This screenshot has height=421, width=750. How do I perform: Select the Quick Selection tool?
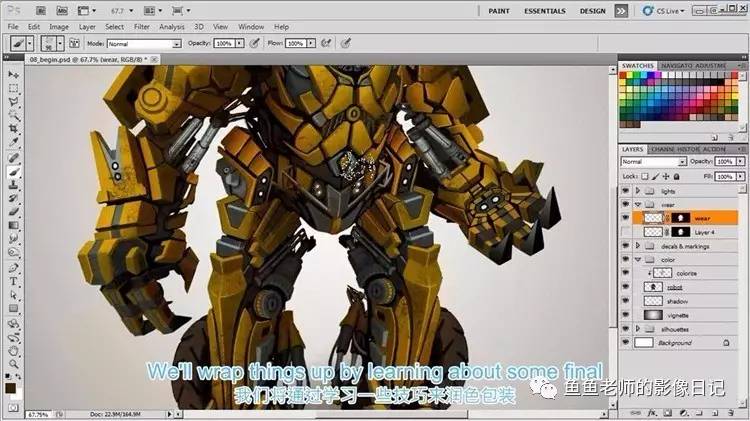click(x=13, y=115)
